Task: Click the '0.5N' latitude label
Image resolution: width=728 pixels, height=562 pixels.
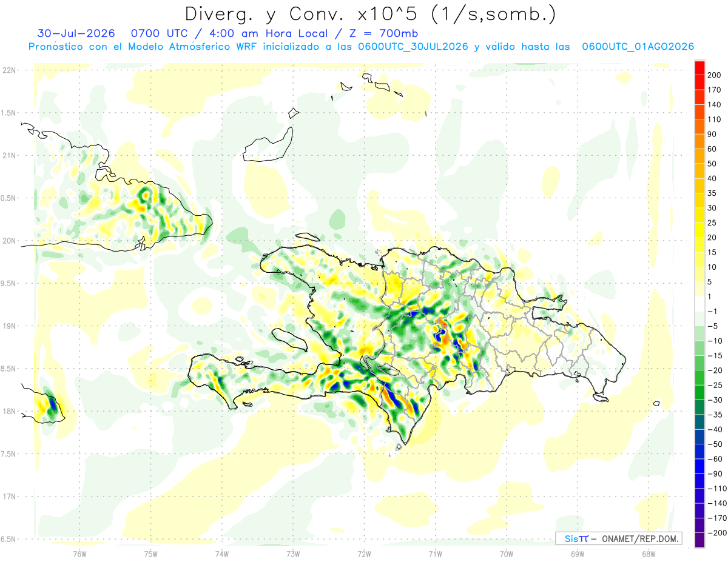Action: tap(8, 198)
